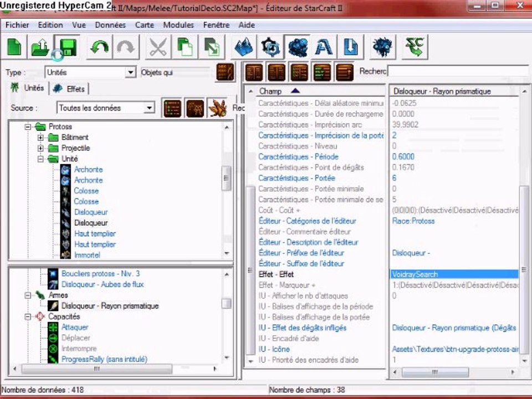This screenshot has width=532, height=399.
Task: Select the ProgressRally (sans intitulé) ability
Action: 104,359
